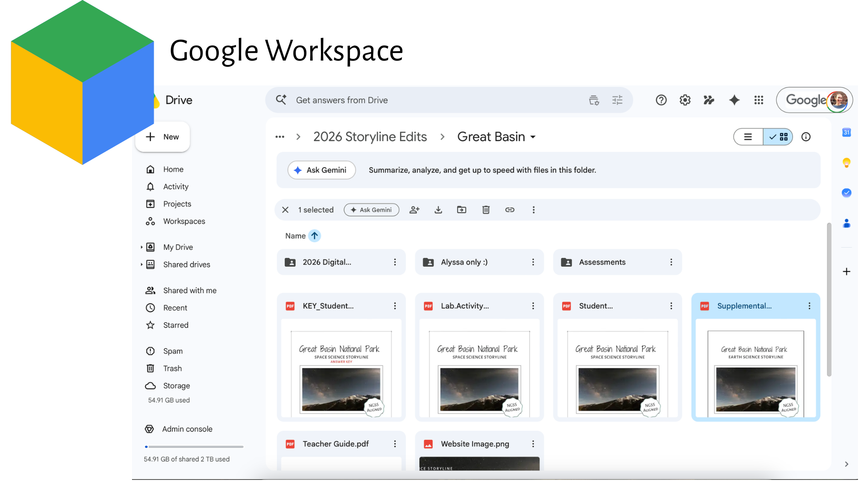Hide the side panel chevron

(847, 464)
